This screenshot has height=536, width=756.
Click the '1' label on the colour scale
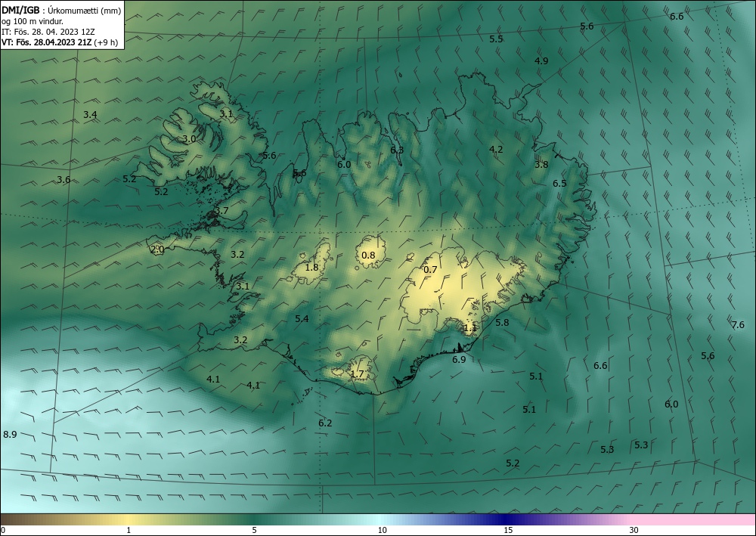[x=129, y=531]
